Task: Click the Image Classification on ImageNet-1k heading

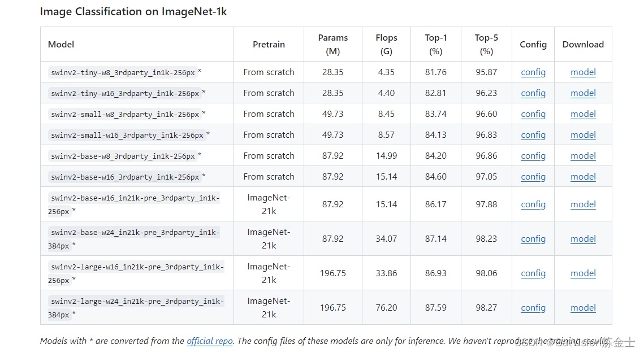Action: (133, 11)
